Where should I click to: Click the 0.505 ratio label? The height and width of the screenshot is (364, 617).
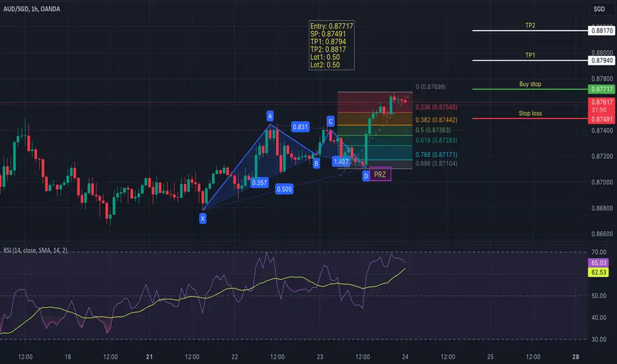(284, 189)
